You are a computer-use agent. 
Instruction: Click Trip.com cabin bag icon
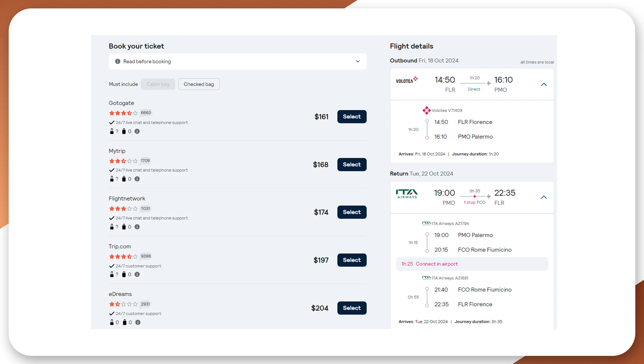pos(112,274)
